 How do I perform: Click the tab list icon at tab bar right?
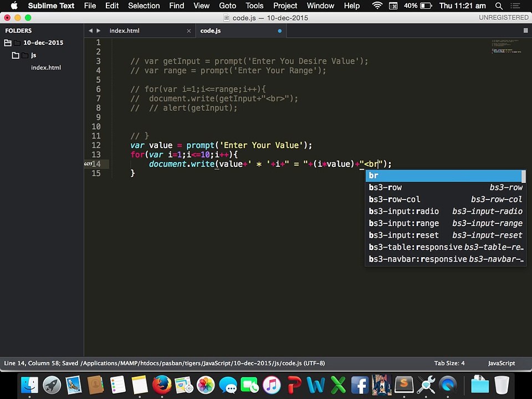click(x=525, y=30)
